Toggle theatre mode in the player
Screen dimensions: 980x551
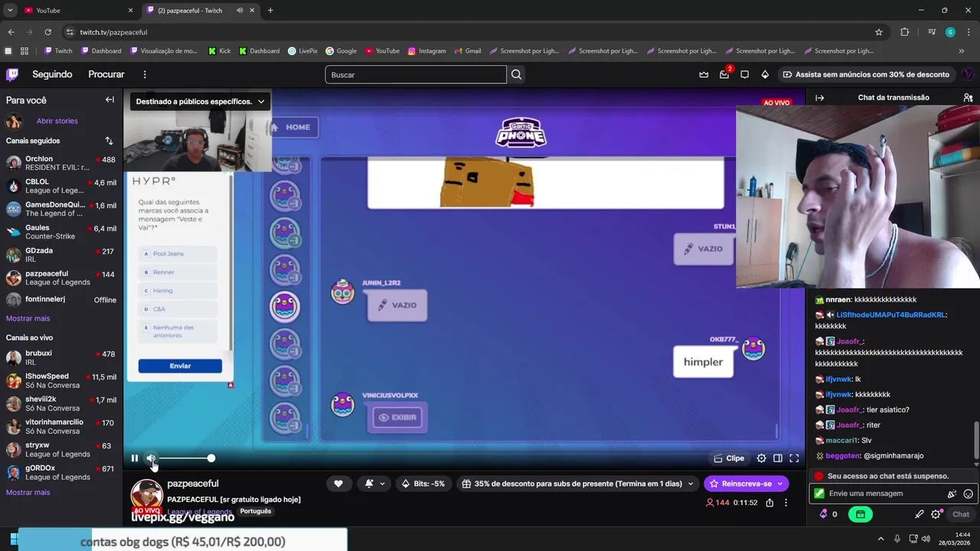(778, 458)
